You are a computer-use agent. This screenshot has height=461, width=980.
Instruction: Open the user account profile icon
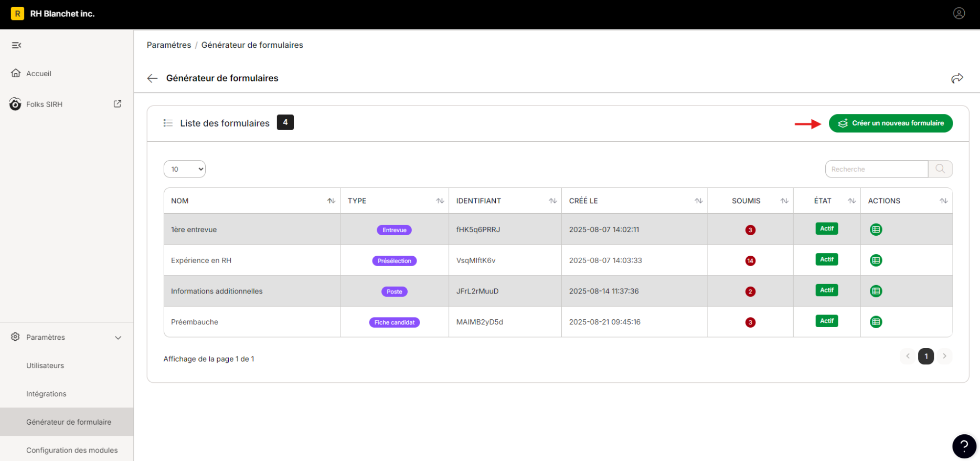click(959, 14)
